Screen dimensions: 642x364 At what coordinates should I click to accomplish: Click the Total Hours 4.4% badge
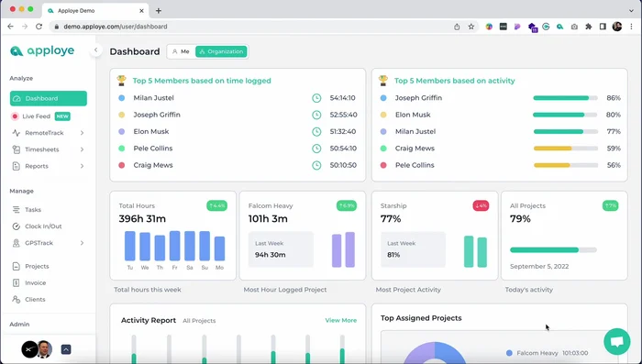pos(217,205)
